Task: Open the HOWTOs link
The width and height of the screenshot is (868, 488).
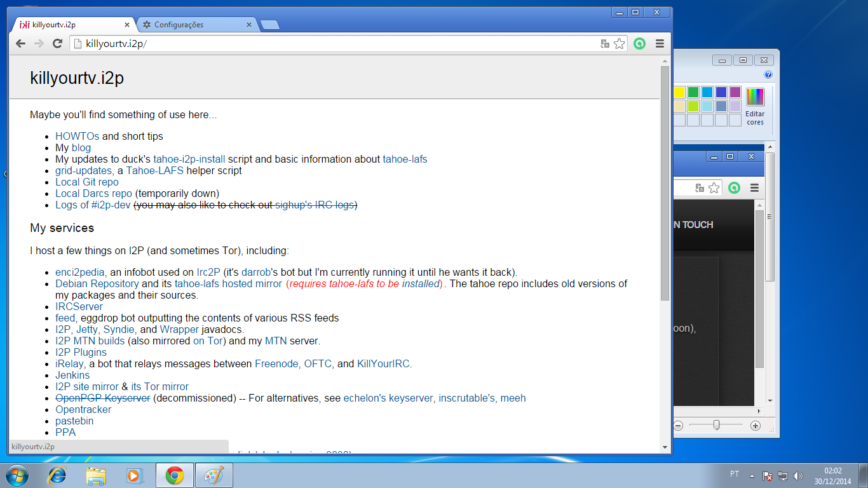Action: pos(78,136)
